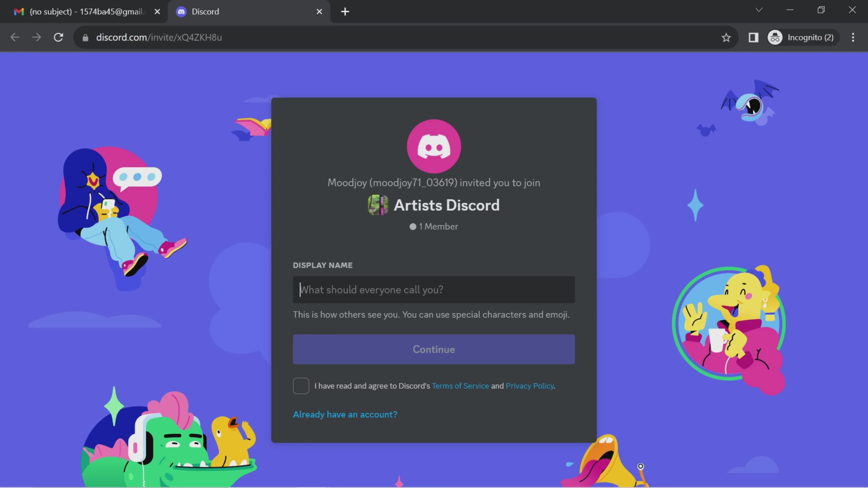Screen dimensions: 868x488
Task: Click the 1 Member count text
Action: click(438, 226)
